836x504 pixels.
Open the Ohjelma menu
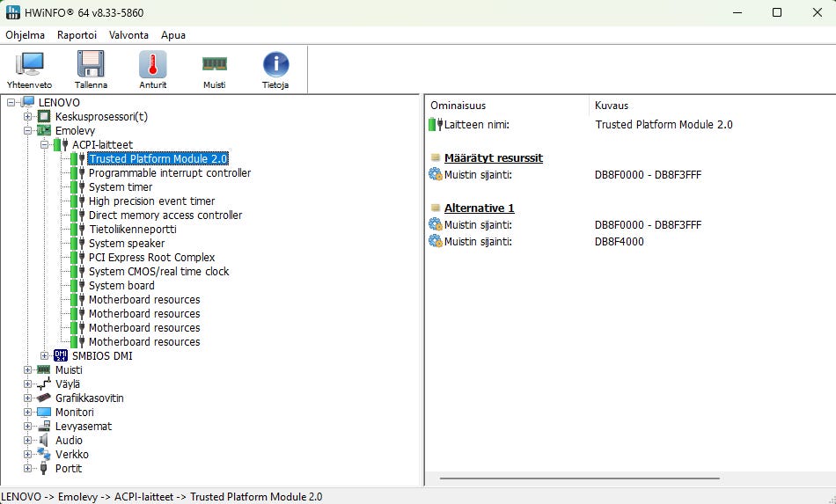pos(26,35)
